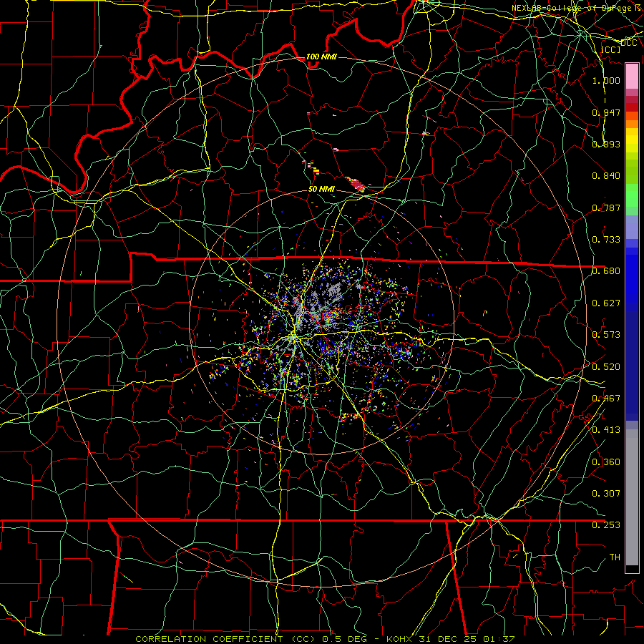The width and height of the screenshot is (644, 644).
Task: Click the TH threshold legend label
Action: point(615,557)
